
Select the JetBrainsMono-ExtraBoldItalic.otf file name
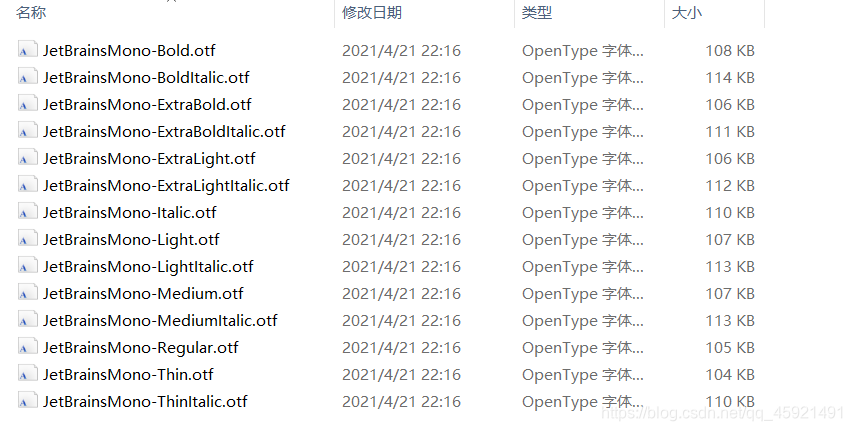pos(164,132)
